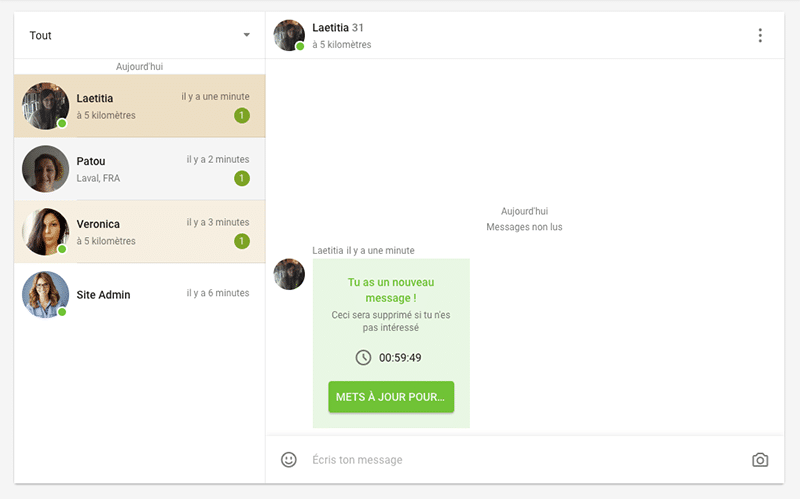
Task: Select the Site Admin conversation
Action: point(140,294)
